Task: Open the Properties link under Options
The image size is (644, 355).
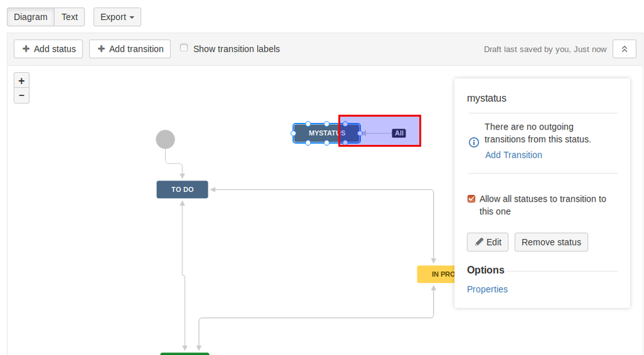Action: point(487,289)
